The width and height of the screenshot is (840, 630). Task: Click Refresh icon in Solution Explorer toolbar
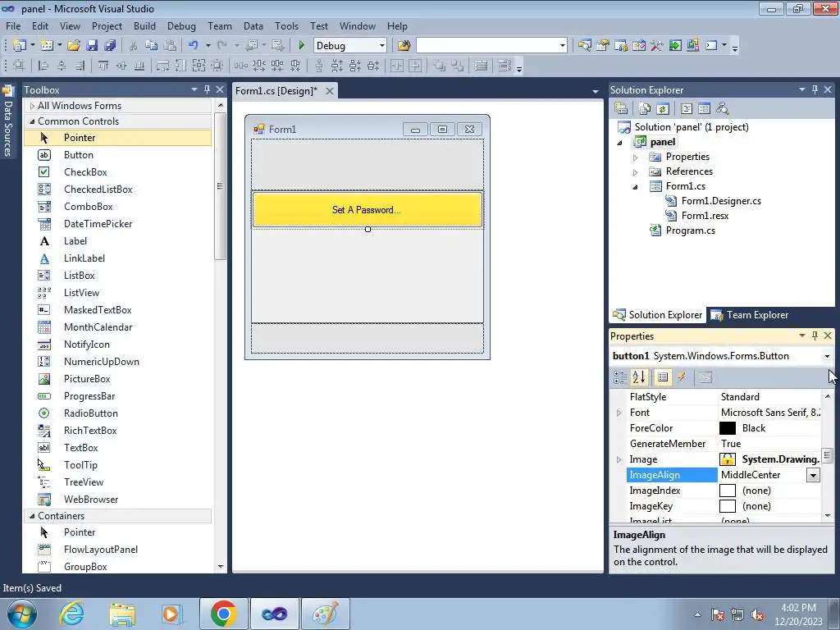pos(663,109)
